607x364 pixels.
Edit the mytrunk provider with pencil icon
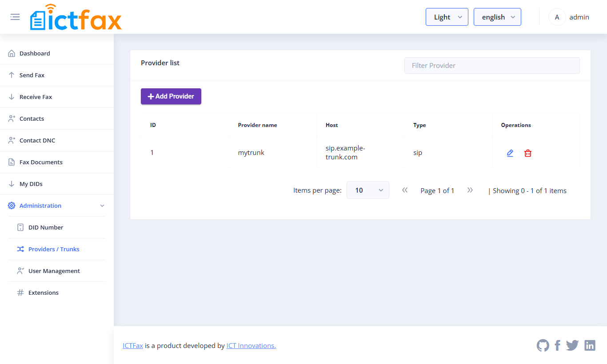coord(510,153)
